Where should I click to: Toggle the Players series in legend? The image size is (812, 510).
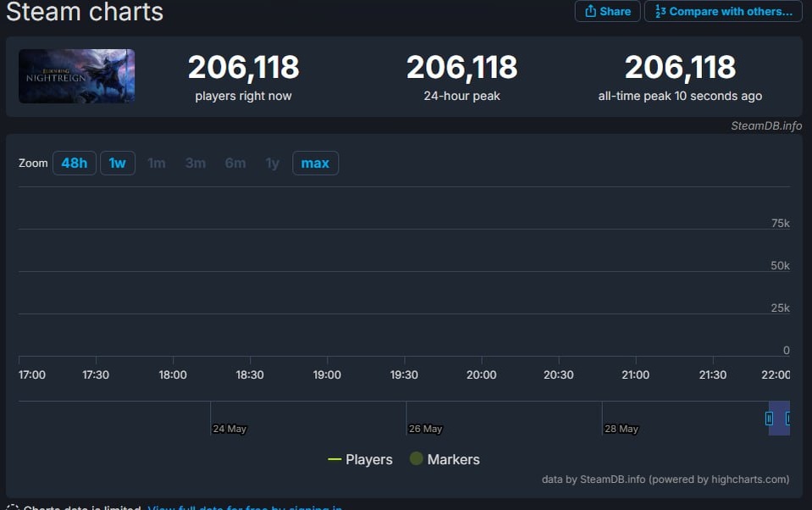[361, 459]
